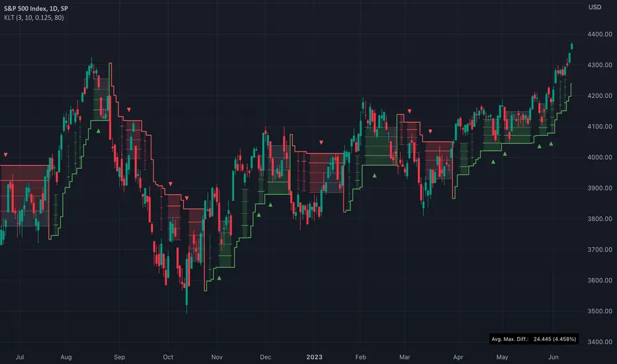The image size is (617, 364).
Task: Click the green up-triangle signal in early November
Action: coord(219,278)
